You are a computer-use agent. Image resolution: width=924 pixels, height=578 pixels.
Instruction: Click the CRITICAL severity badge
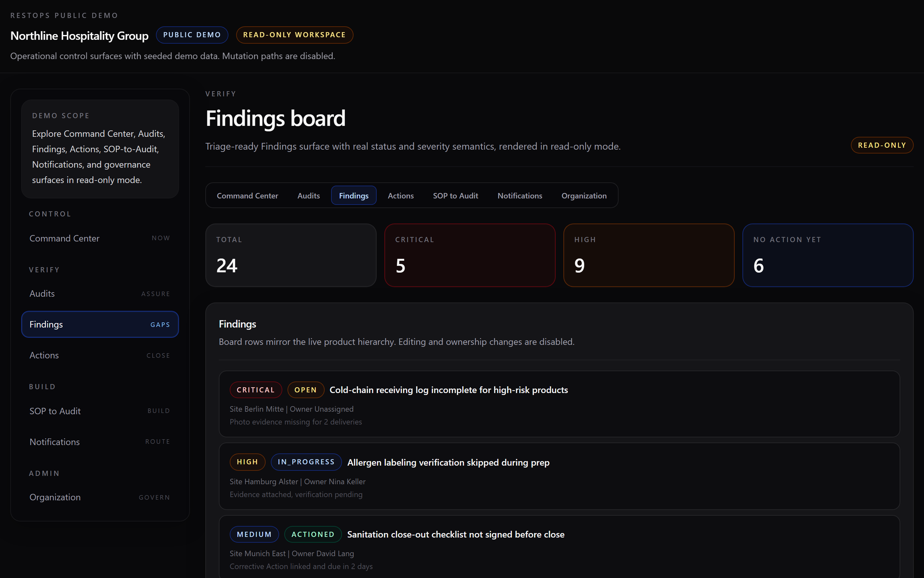point(256,390)
